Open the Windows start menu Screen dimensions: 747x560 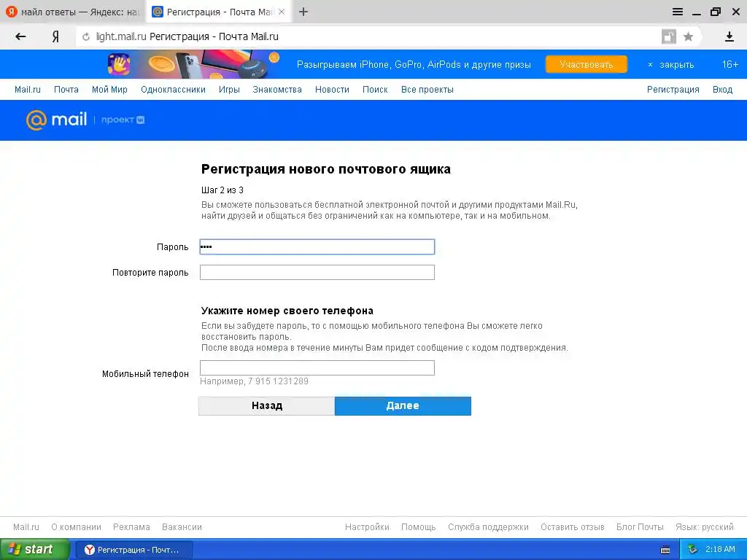(34, 550)
